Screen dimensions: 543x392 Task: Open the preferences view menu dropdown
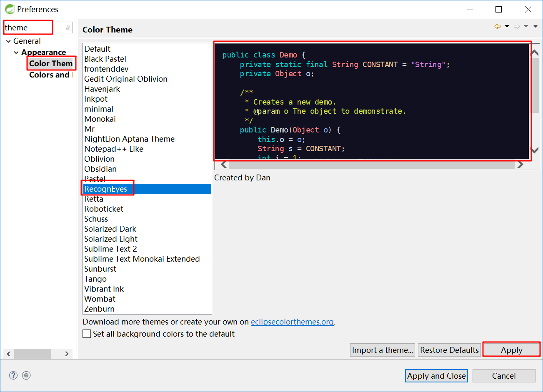pyautogui.click(x=535, y=27)
